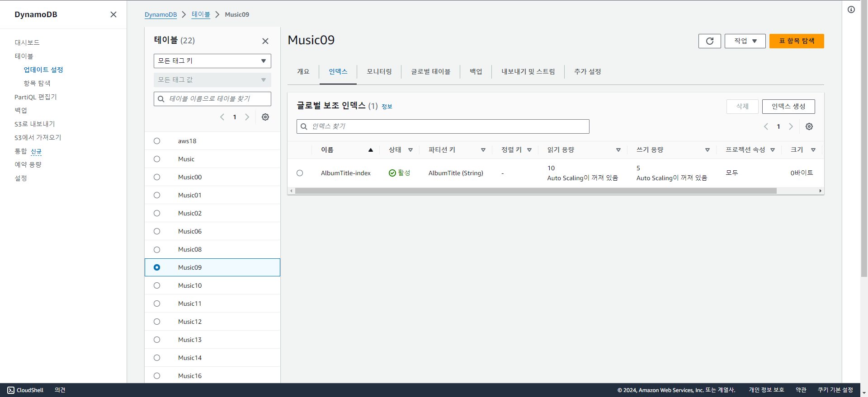Image resolution: width=868 pixels, height=397 pixels.
Task: Select the Music06 table radio button
Action: [157, 231]
